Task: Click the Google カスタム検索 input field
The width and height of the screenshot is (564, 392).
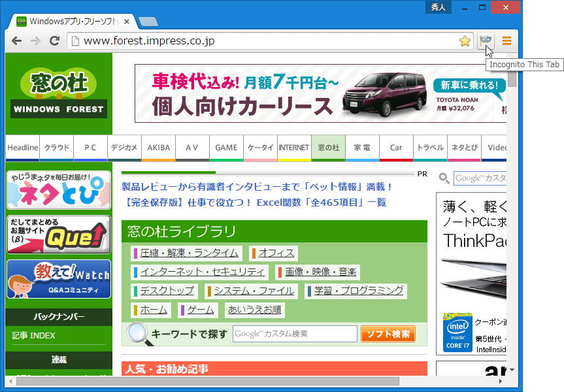Action: tap(295, 333)
